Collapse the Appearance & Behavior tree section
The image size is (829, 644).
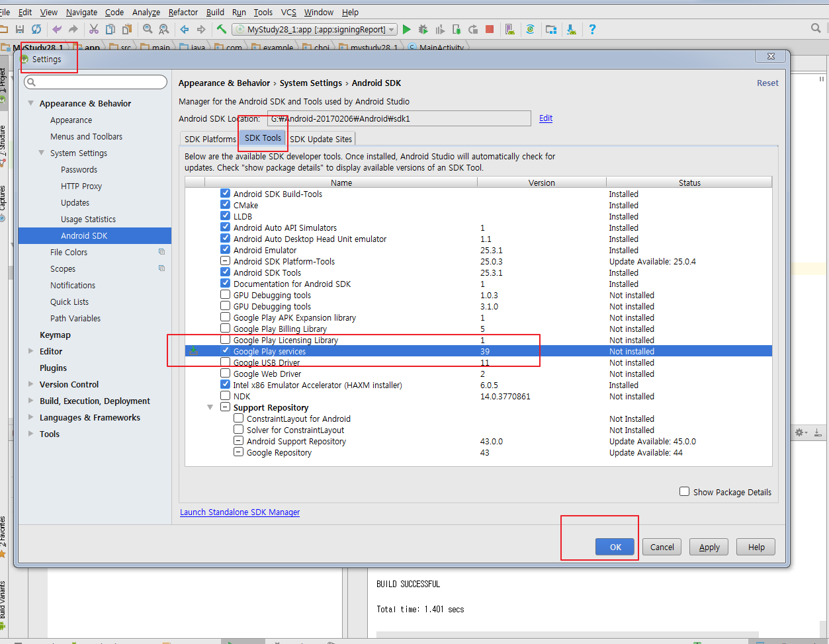(30, 103)
